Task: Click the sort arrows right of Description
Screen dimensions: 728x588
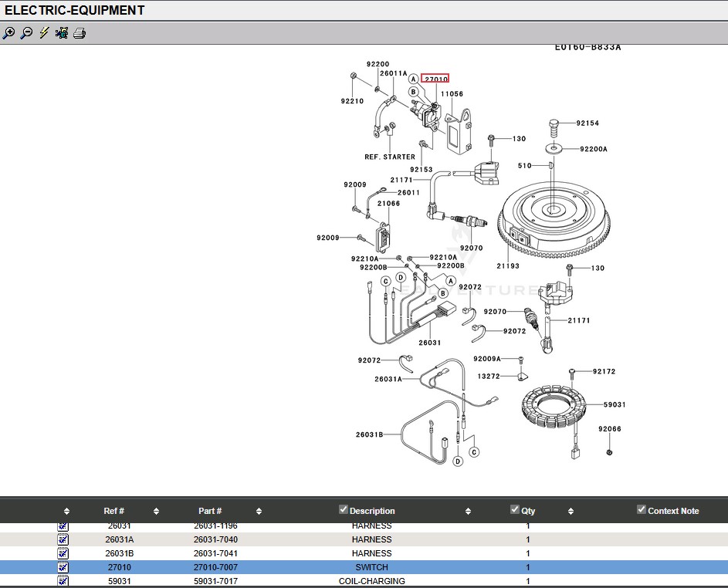Action: click(x=468, y=511)
